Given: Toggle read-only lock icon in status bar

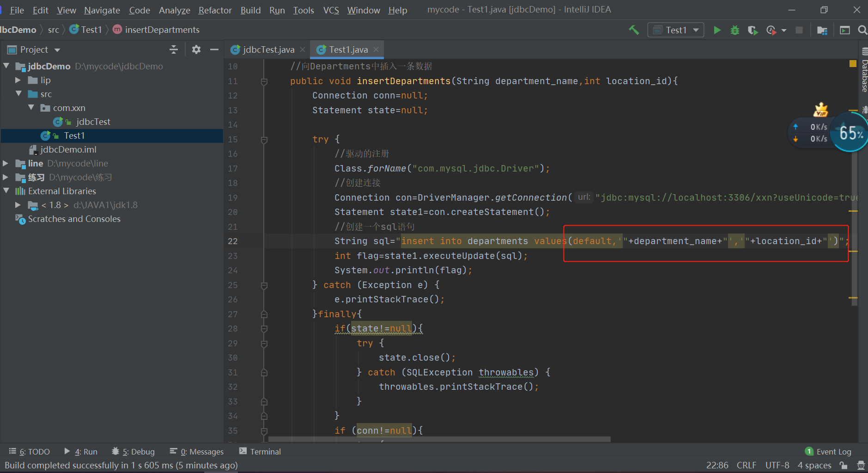Looking at the screenshot, I should pyautogui.click(x=844, y=465).
